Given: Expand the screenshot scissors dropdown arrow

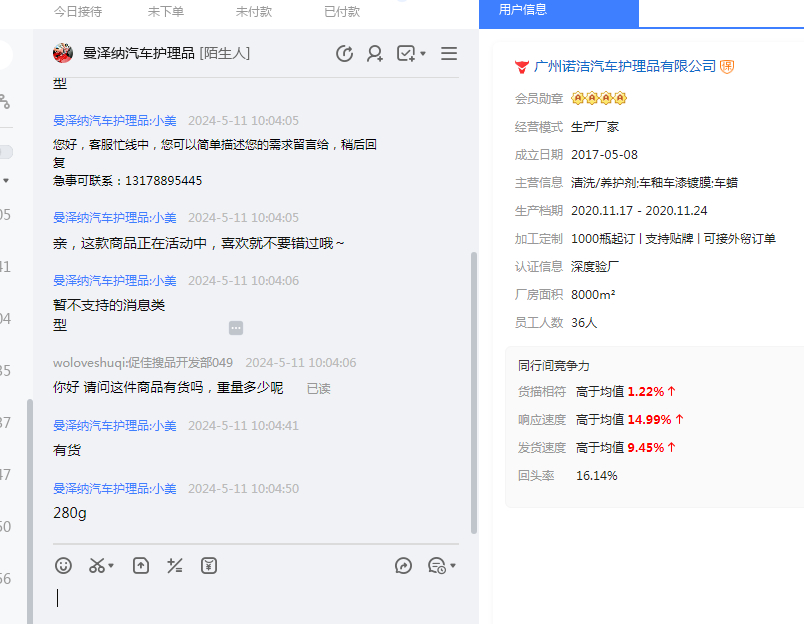Looking at the screenshot, I should click(111, 566).
